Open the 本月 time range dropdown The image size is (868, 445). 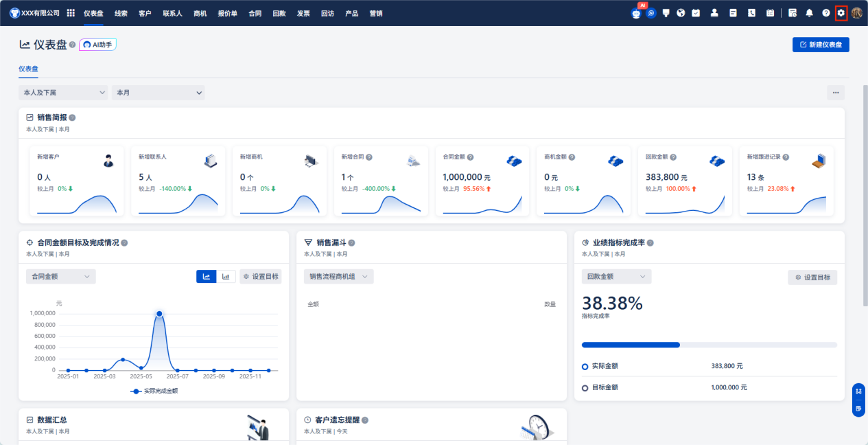coord(158,92)
